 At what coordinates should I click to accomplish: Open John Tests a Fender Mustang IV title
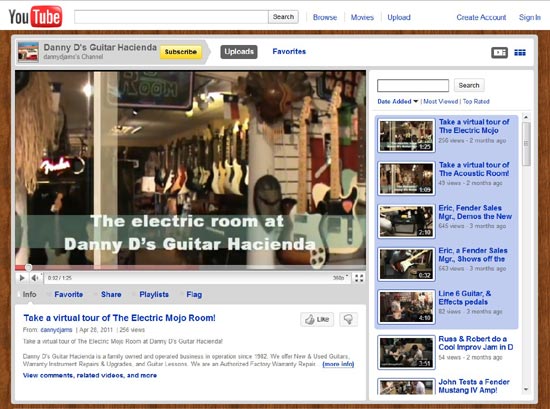pyautogui.click(x=474, y=386)
